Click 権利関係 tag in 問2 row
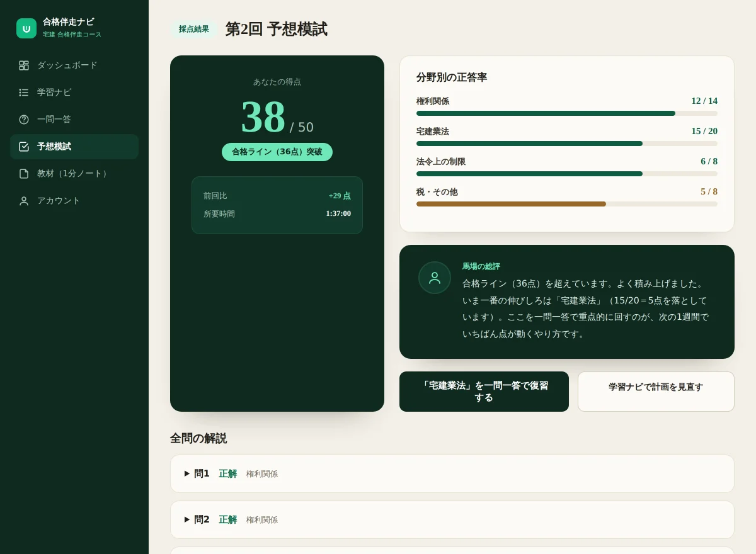The height and width of the screenshot is (554, 756). coord(262,520)
